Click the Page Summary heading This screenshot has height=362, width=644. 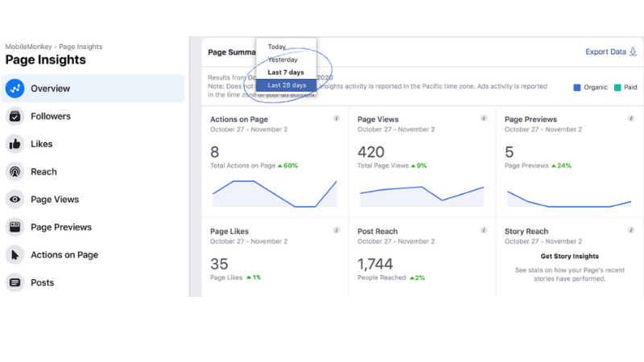point(232,52)
